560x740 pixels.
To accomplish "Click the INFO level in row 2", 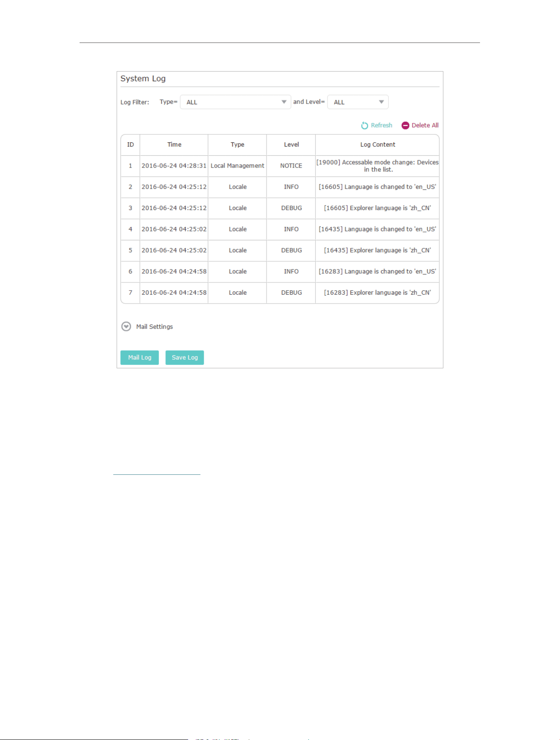I will click(291, 187).
